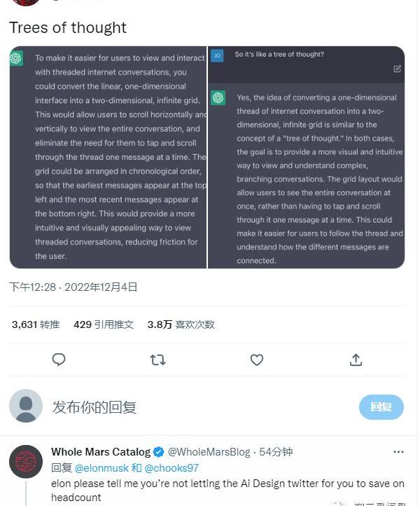Click the @chooks97 mention link
Viewport: 420px width, 506px height.
171,467
